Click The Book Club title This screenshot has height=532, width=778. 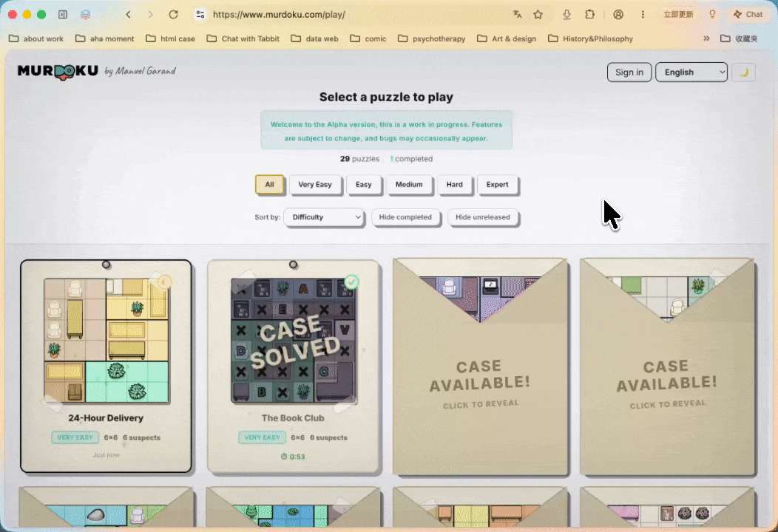[x=293, y=418]
